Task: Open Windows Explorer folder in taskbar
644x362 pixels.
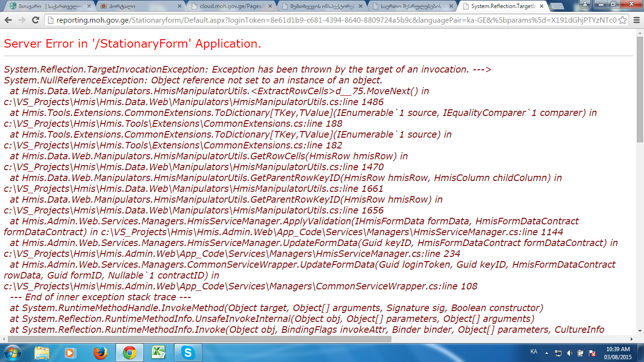Action: (x=42, y=353)
